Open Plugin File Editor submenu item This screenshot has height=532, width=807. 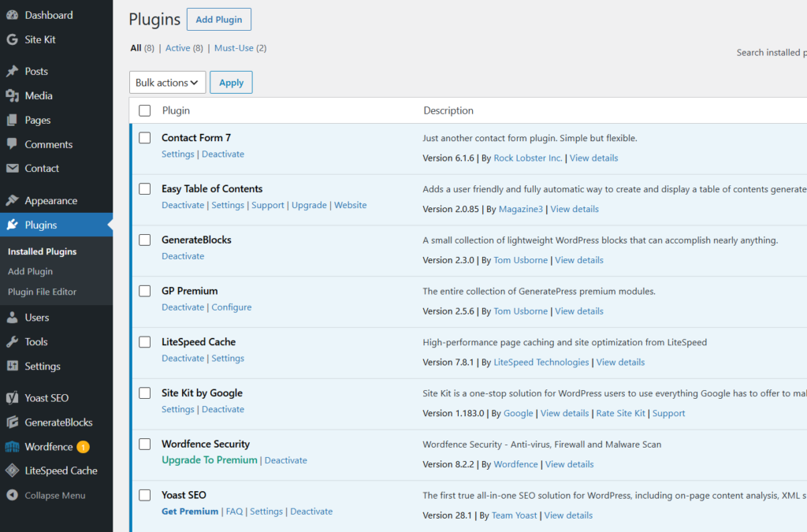43,292
